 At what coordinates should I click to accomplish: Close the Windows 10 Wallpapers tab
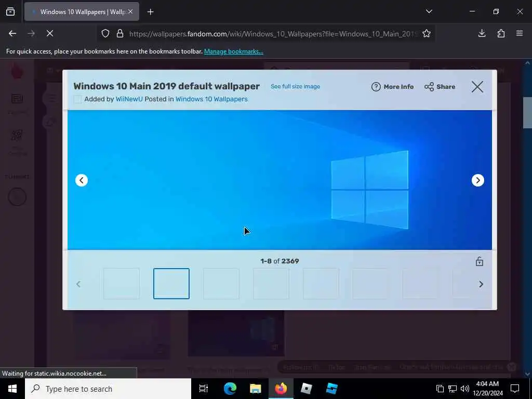click(130, 11)
